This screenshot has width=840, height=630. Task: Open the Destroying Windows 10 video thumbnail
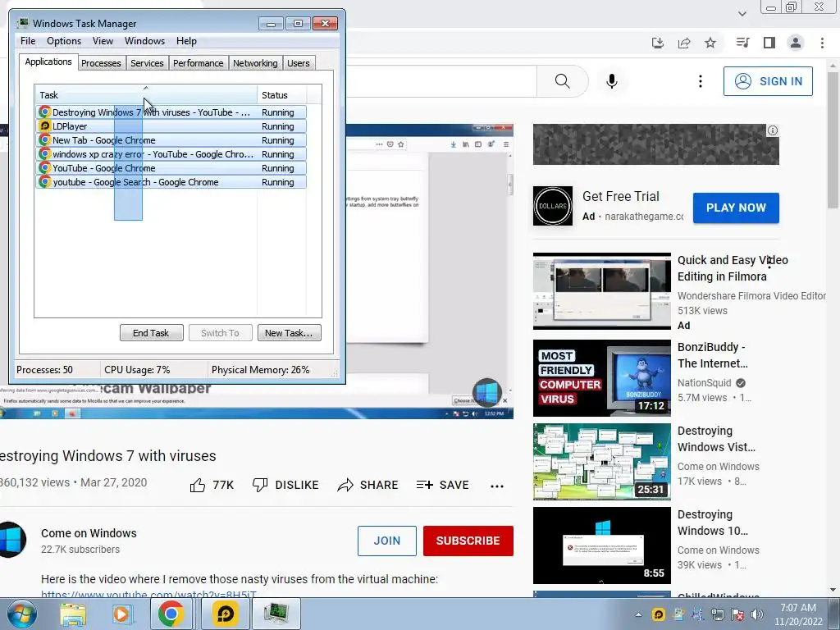pyautogui.click(x=601, y=546)
